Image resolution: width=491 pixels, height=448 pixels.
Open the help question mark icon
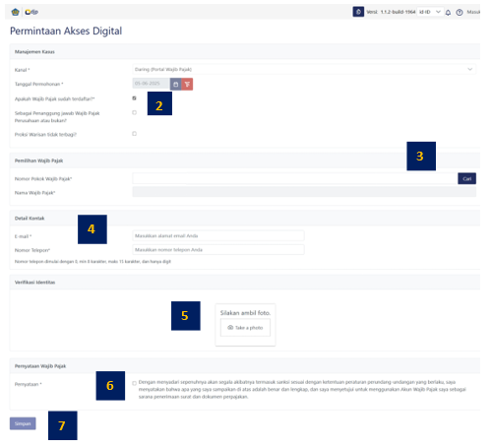[460, 13]
